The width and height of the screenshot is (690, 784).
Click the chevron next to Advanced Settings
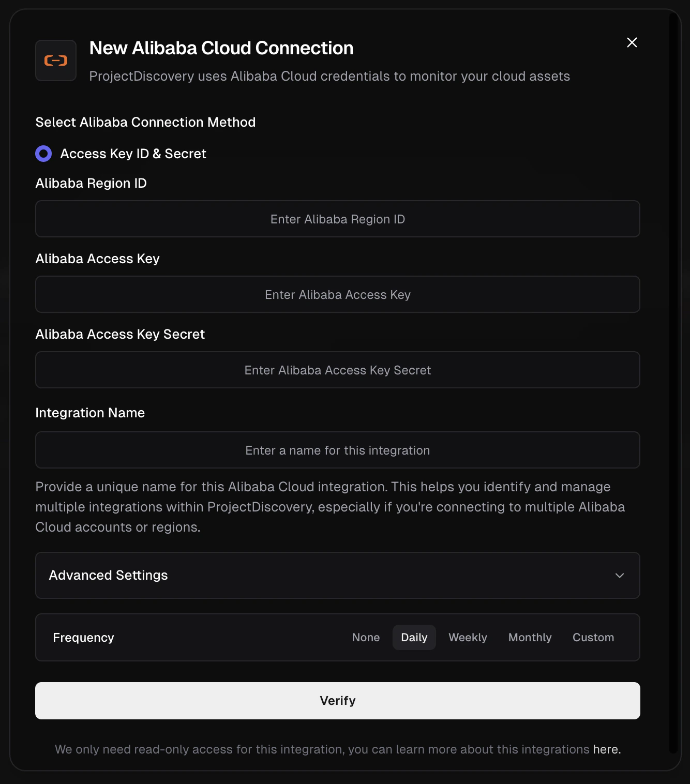[619, 576]
